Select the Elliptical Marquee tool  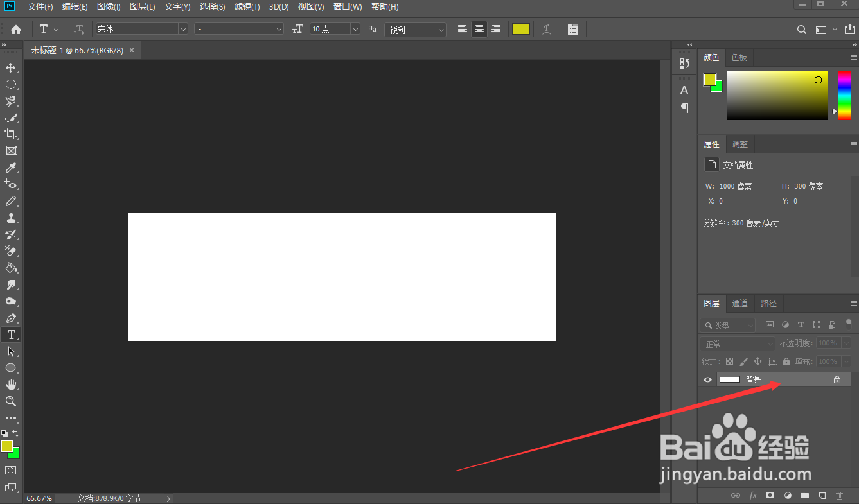click(x=11, y=84)
